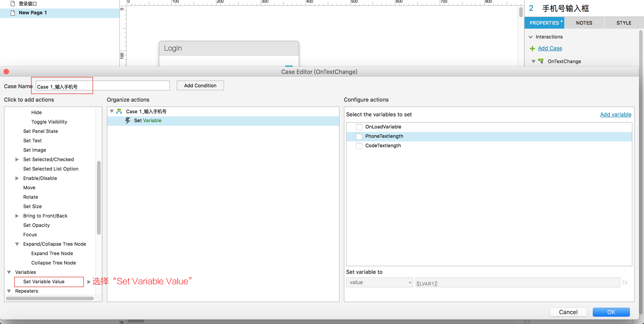
Task: Select the Hide action
Action: click(x=36, y=113)
